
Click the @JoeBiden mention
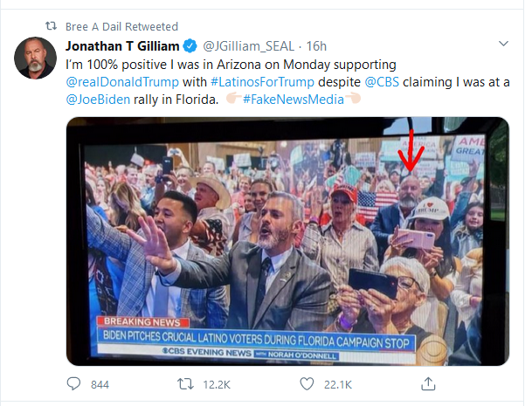(100, 98)
